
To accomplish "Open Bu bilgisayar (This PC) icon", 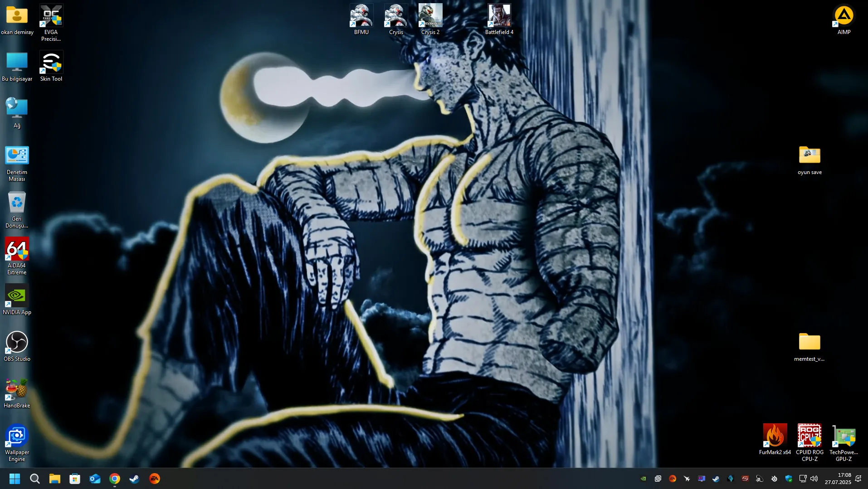I will 17,67.
